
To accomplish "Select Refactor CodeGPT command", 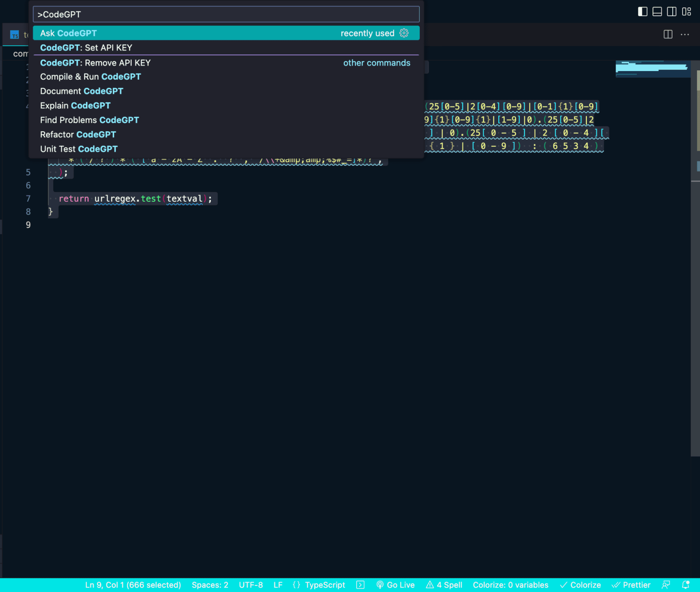I will click(226, 134).
